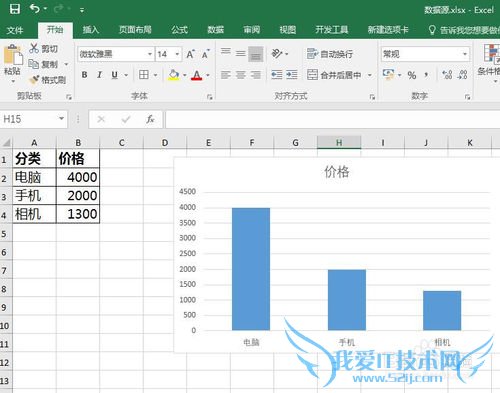Screen dimensions: 500x393
Task: Increase decimal places
Action: tap(447, 75)
